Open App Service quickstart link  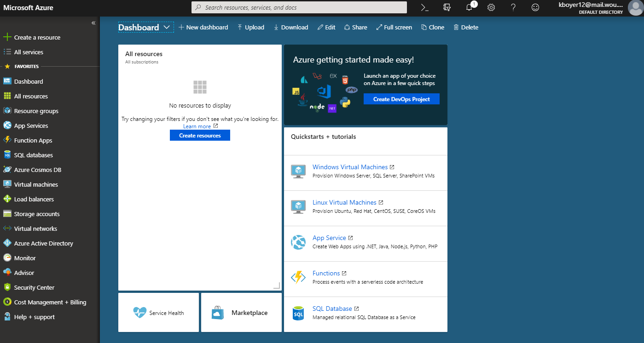pos(329,238)
